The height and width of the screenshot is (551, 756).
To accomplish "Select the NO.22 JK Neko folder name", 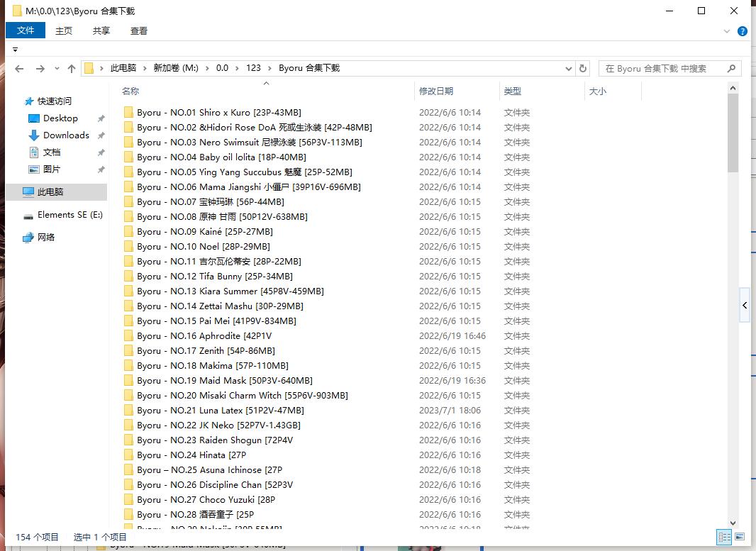I will pos(219,425).
